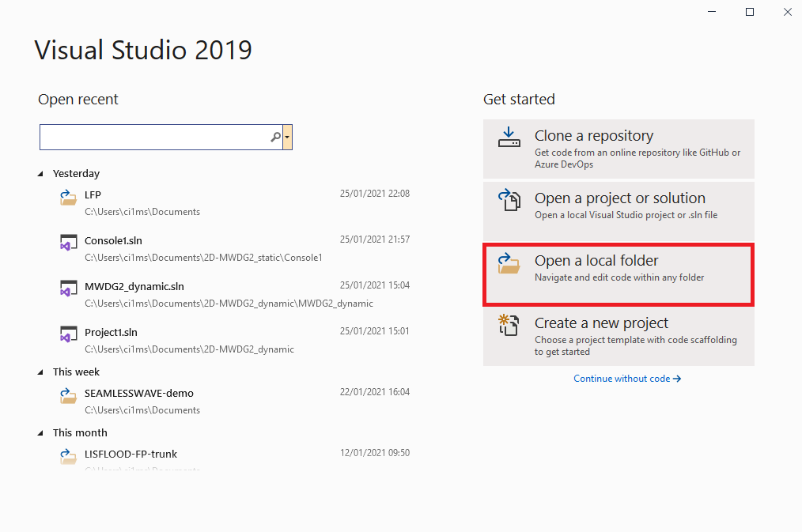This screenshot has height=532, width=802.
Task: Click the timestamp 25/01/2021 22:08
Action: (375, 194)
